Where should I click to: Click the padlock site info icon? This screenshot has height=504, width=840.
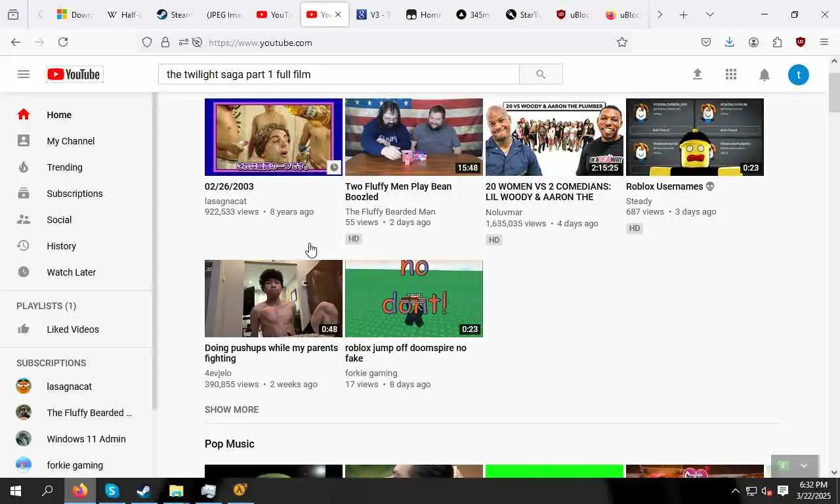(165, 43)
